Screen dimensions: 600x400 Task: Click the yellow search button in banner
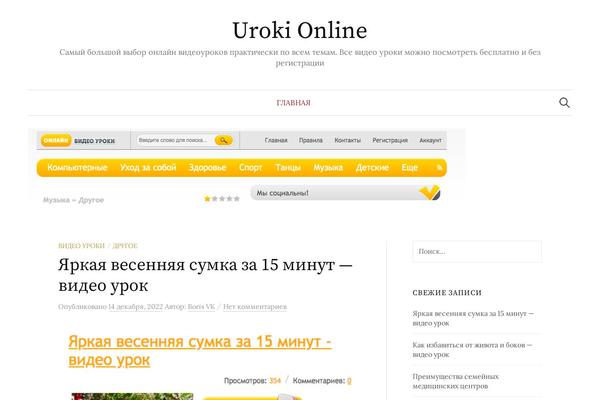tap(224, 140)
